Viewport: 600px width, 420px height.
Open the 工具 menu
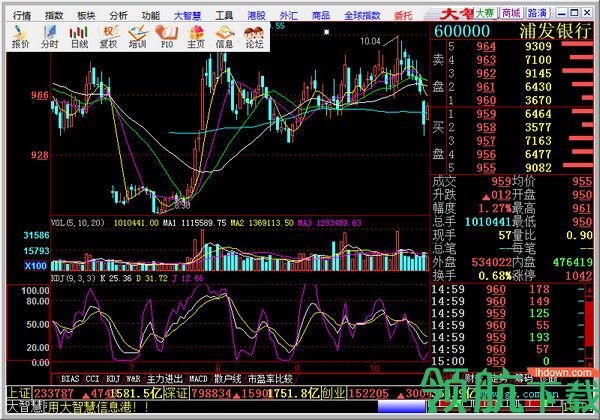[x=224, y=15]
